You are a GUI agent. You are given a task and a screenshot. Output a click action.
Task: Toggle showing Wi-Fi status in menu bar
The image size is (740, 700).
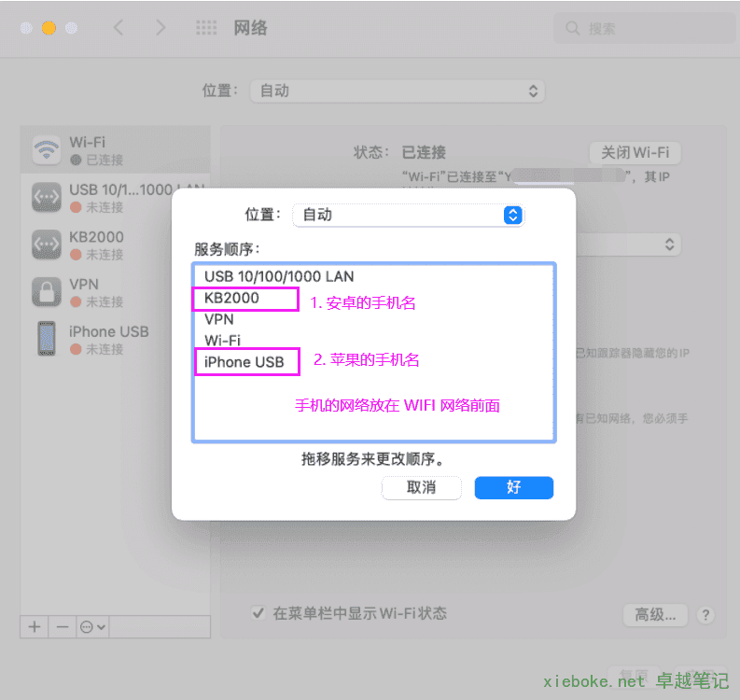258,613
